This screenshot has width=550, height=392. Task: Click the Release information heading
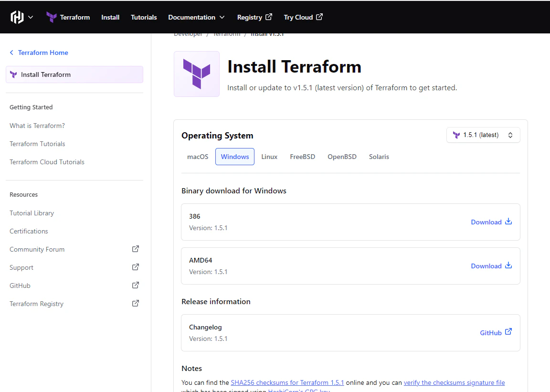point(216,301)
